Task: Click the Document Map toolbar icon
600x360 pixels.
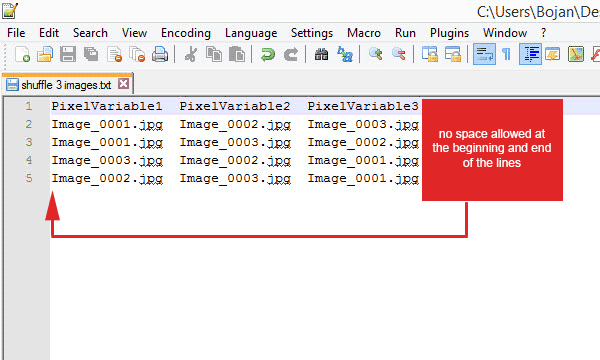Action: coord(576,54)
